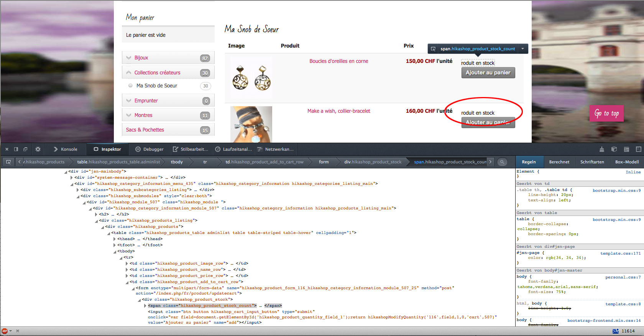Expand the Bijoux category
This screenshot has width=644, height=336.
point(129,58)
